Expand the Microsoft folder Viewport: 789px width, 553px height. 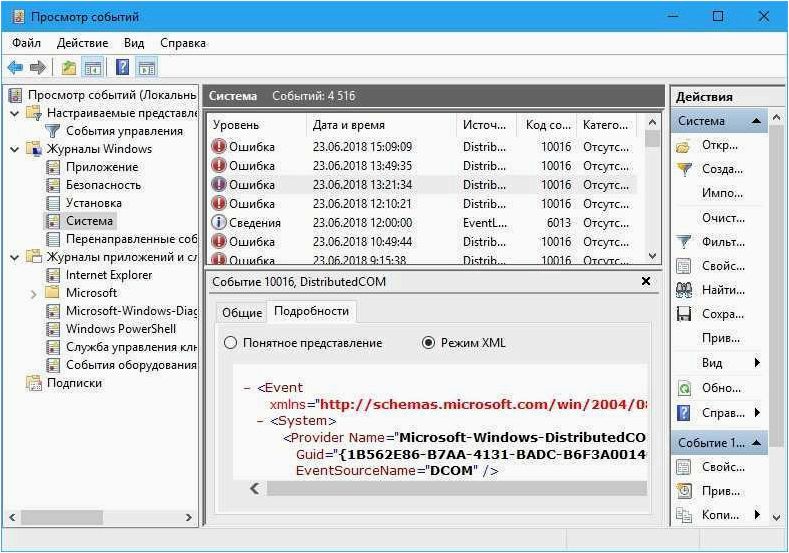[x=34, y=294]
